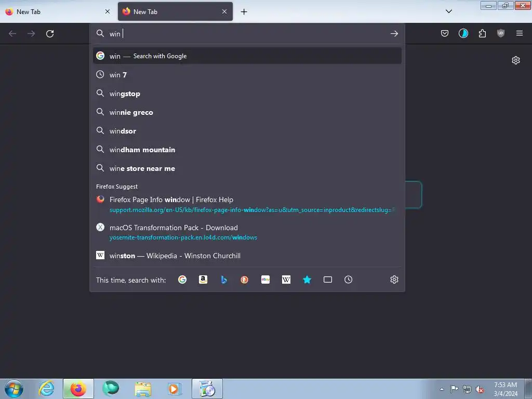The image size is (532, 399).
Task: Launch Windows Media Player from taskbar
Action: coord(175,389)
